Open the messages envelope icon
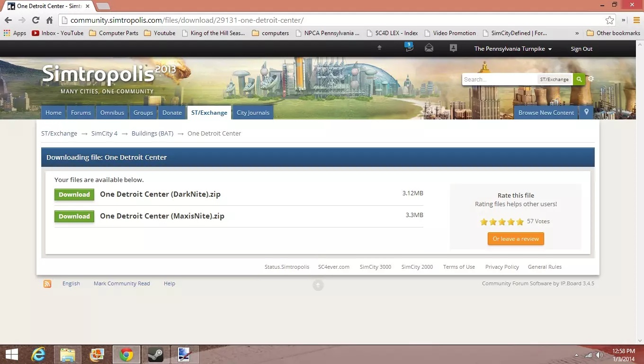Screen dimensions: 644x364 point(429,48)
